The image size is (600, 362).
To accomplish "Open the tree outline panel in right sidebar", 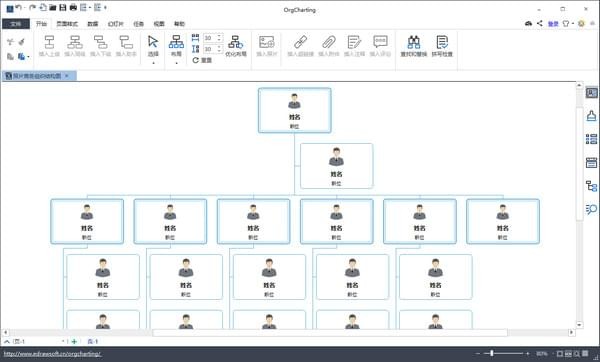I will [591, 186].
